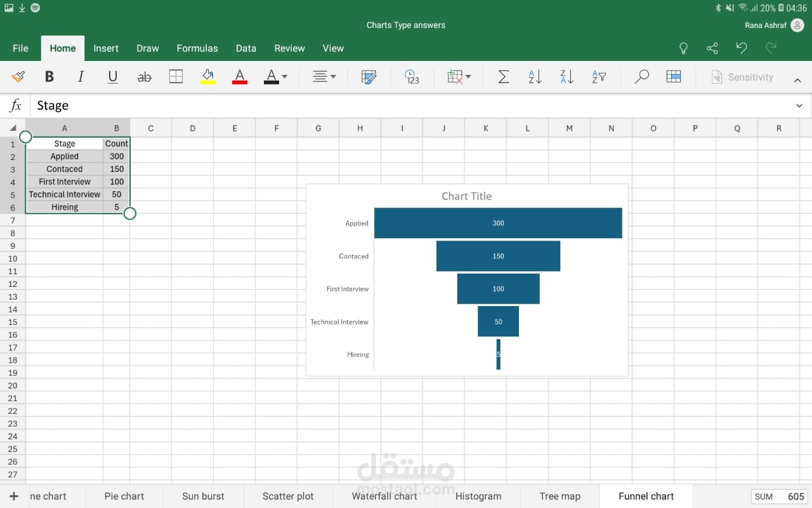Click the Format Painter brush icon
This screenshot has height=508, width=812.
pos(18,77)
